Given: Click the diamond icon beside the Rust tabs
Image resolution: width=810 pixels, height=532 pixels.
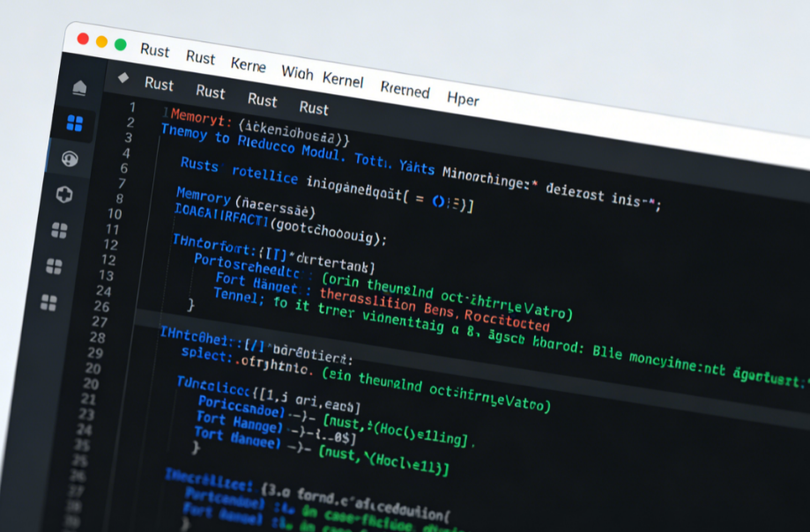Looking at the screenshot, I should [123, 78].
